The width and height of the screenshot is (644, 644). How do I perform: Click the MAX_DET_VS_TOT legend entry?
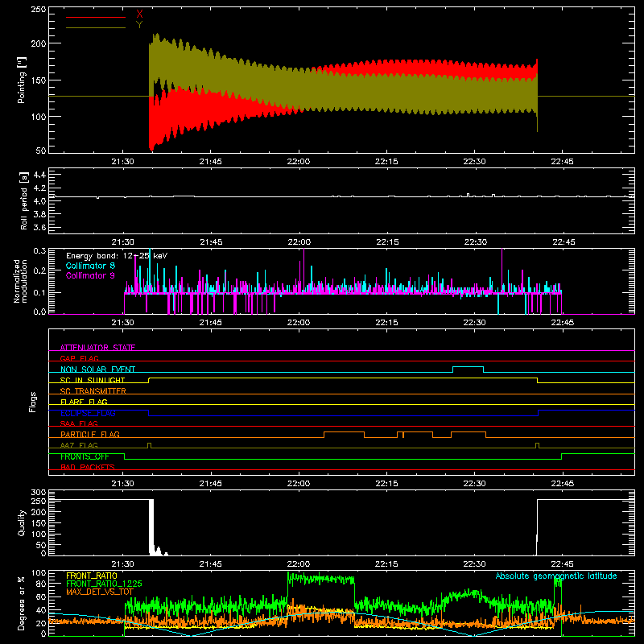click(100, 592)
